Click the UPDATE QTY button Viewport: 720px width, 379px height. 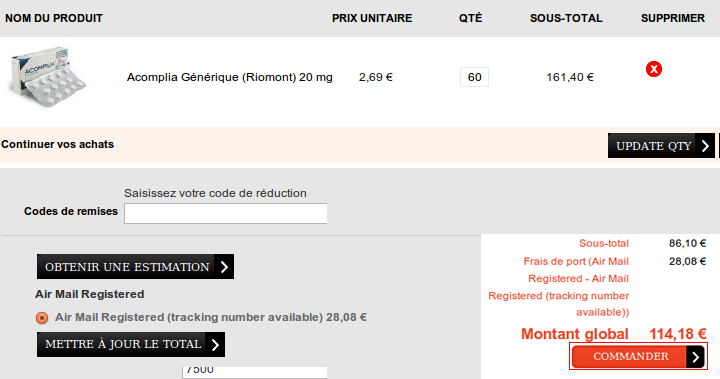pos(661,146)
